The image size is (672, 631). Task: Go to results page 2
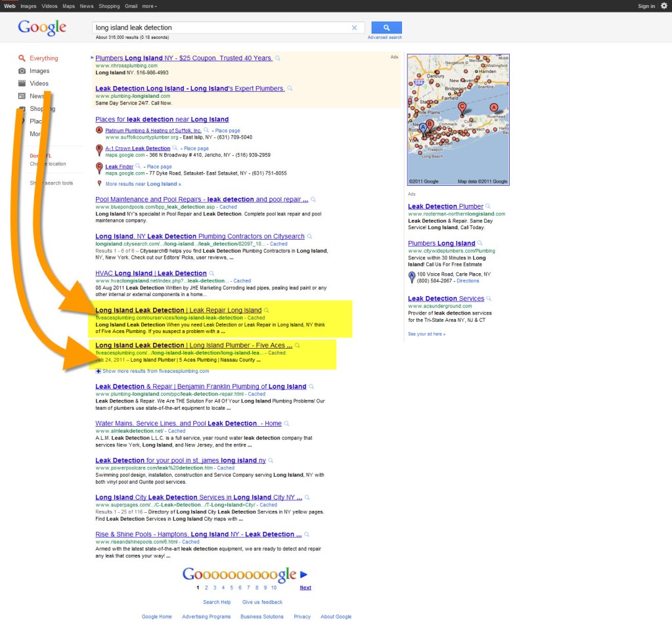[206, 588]
